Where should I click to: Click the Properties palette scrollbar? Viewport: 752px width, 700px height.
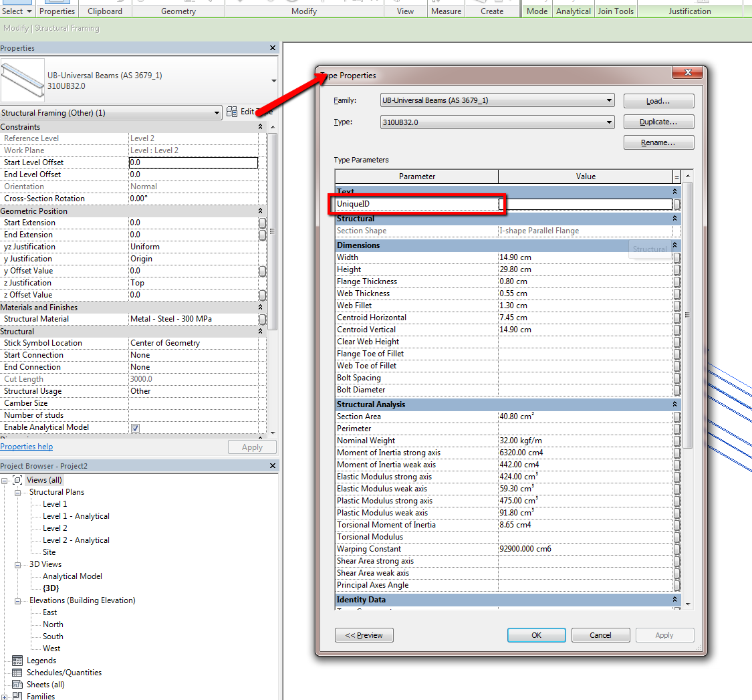coord(273,231)
